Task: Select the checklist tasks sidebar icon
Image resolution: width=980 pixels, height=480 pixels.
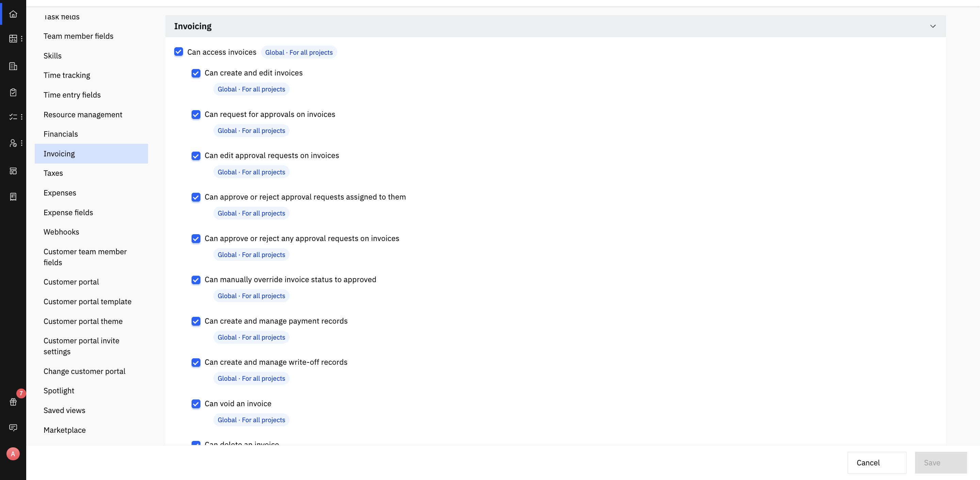Action: pyautogui.click(x=13, y=117)
